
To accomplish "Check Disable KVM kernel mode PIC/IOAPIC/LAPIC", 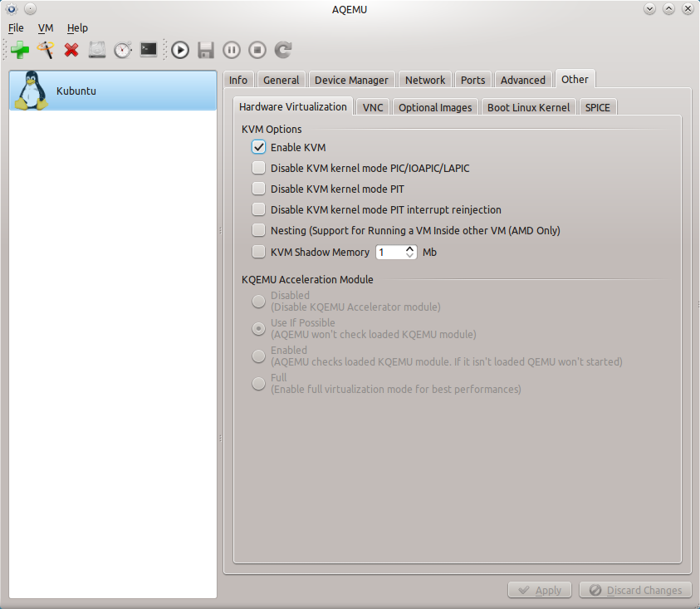I will [x=258, y=168].
